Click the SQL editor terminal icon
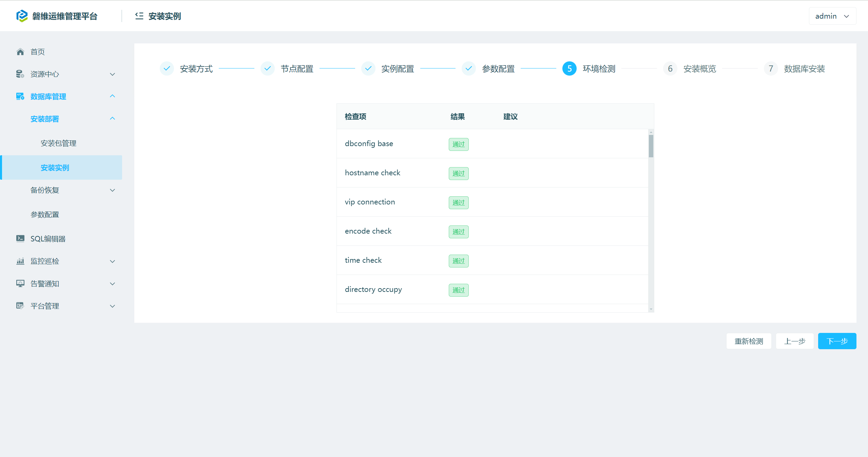The width and height of the screenshot is (868, 457). [x=20, y=239]
